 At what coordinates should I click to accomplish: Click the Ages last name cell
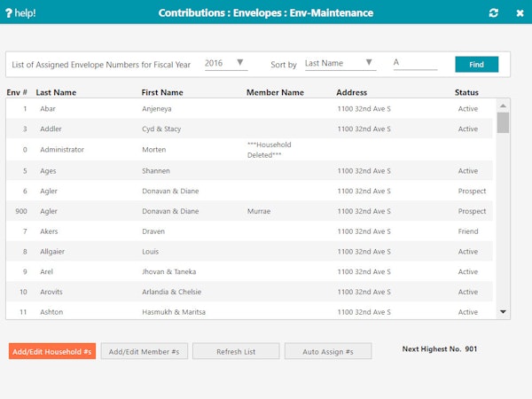coord(48,171)
